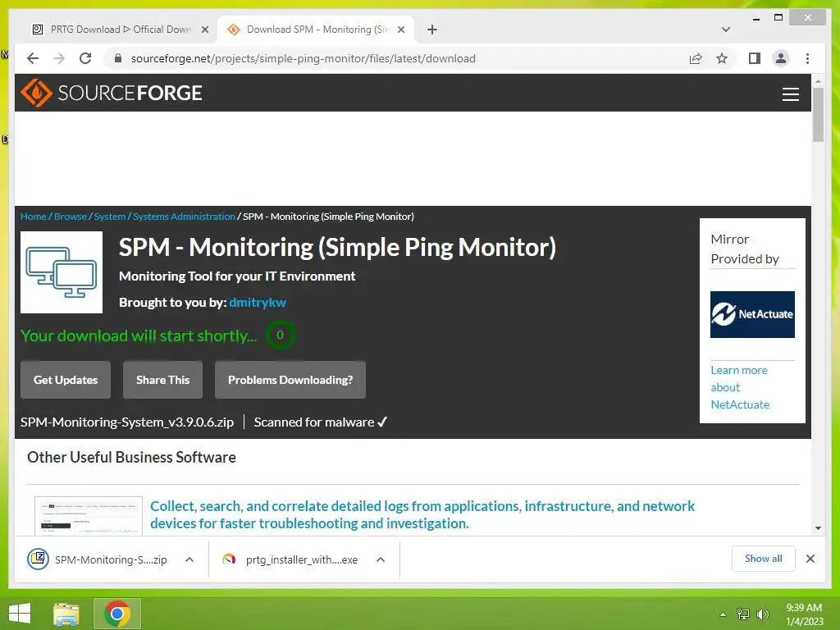Click the Share This button
Viewport: 840px width, 630px height.
click(x=163, y=380)
